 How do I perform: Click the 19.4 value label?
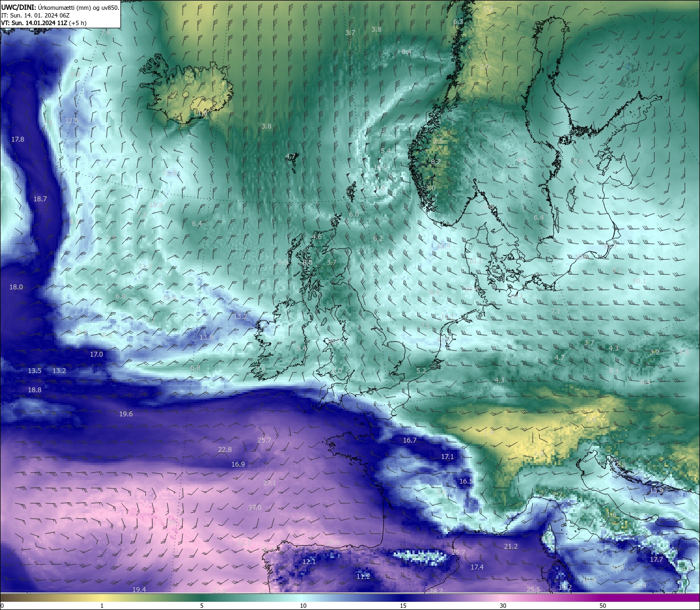[139, 590]
